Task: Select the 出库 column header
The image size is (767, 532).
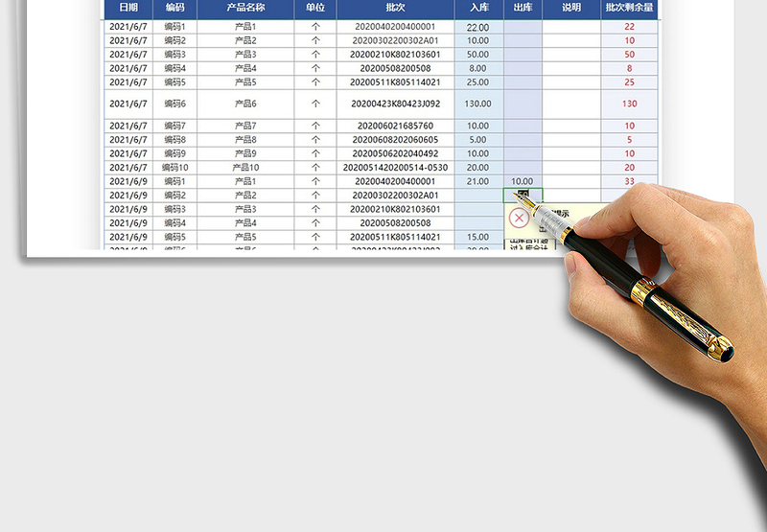Action: (523, 8)
